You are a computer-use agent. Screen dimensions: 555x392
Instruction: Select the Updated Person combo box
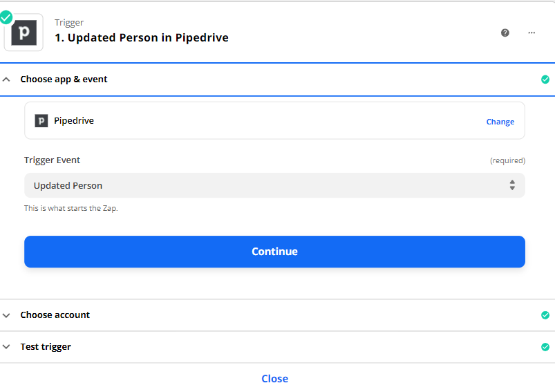tap(263, 185)
